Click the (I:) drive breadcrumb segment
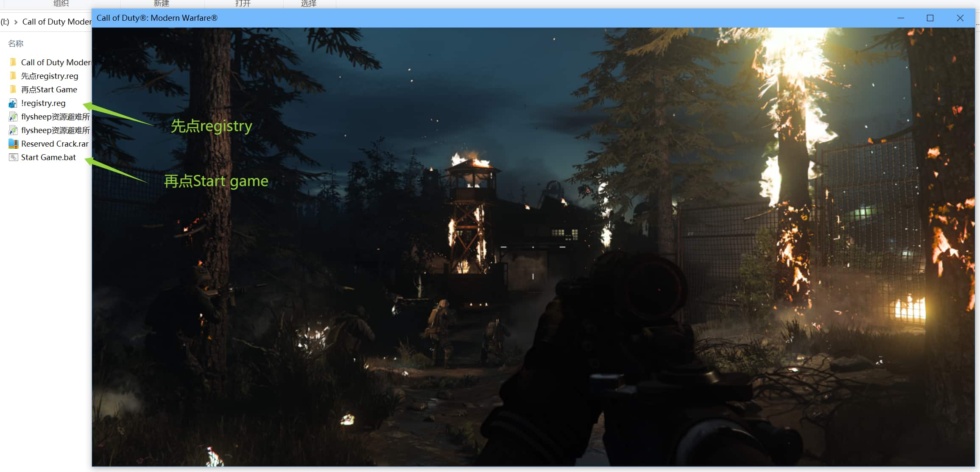 coord(5,22)
